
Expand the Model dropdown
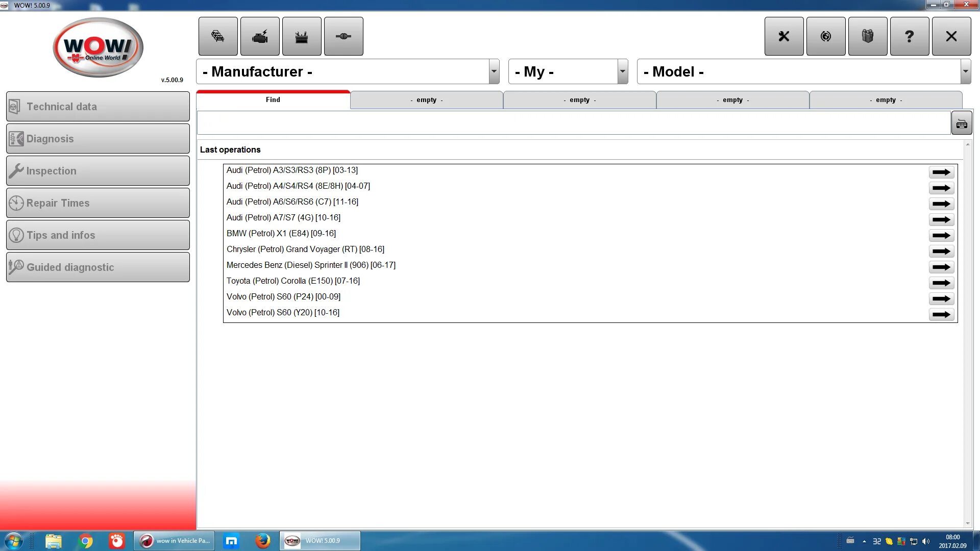[x=965, y=71]
